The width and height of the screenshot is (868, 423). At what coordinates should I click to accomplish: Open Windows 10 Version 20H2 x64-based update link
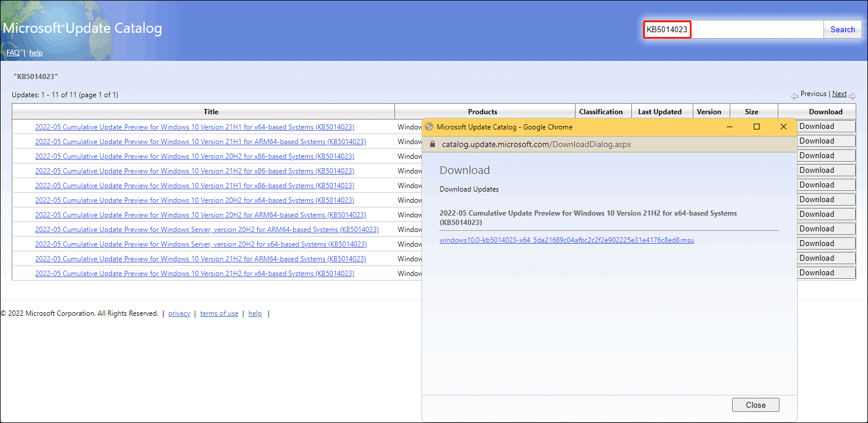[195, 200]
